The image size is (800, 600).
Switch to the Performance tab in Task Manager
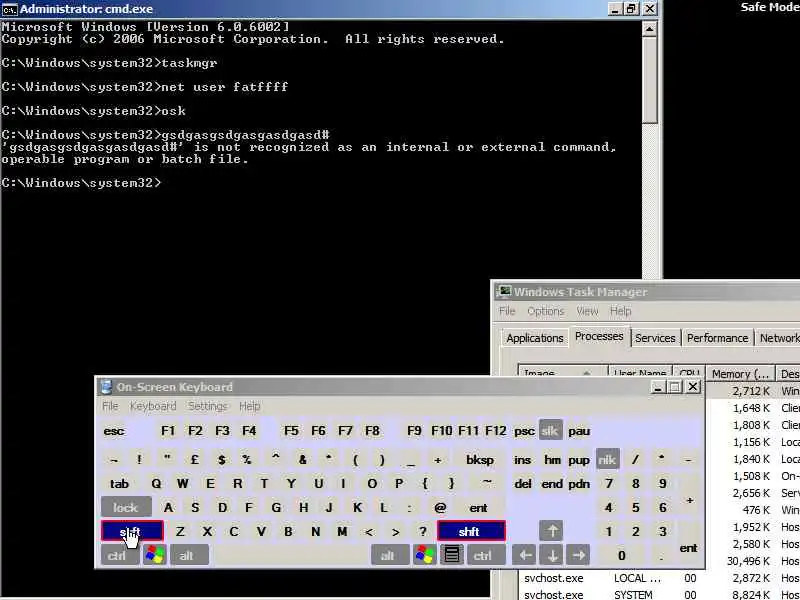pyautogui.click(x=717, y=338)
